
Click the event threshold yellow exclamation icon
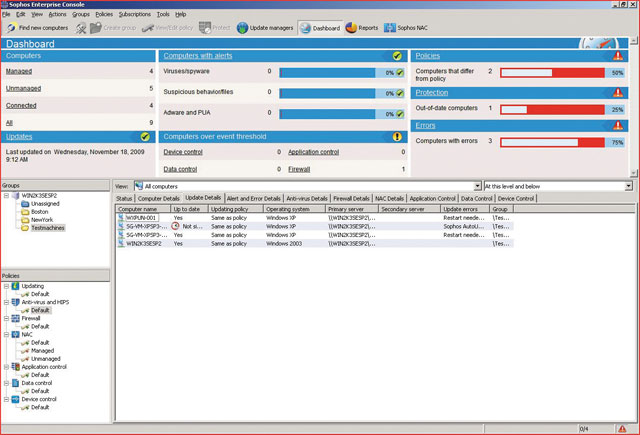[397, 137]
